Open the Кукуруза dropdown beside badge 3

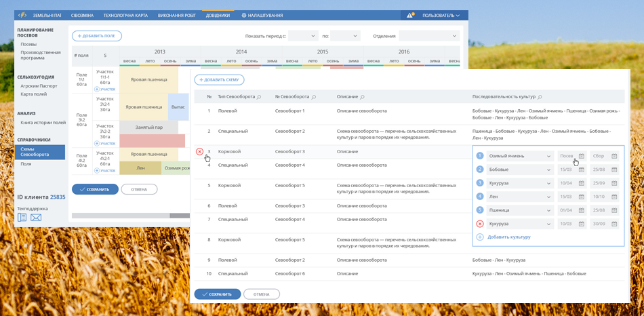click(x=520, y=183)
